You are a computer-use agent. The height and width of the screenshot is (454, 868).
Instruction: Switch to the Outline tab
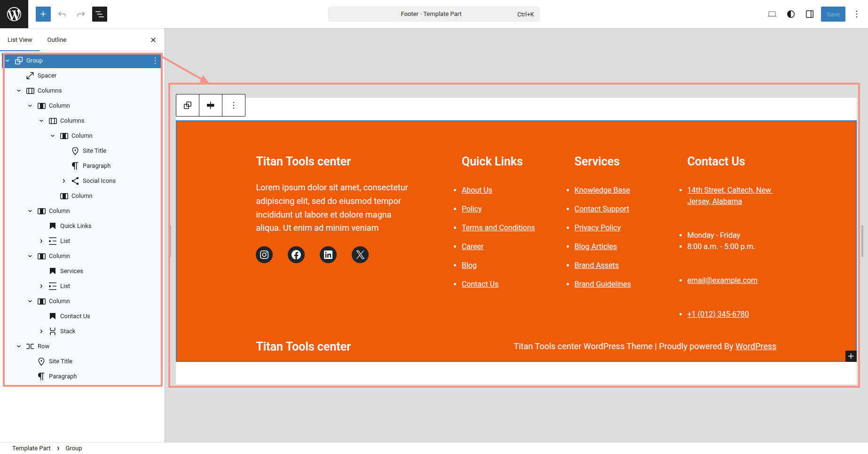pos(57,40)
